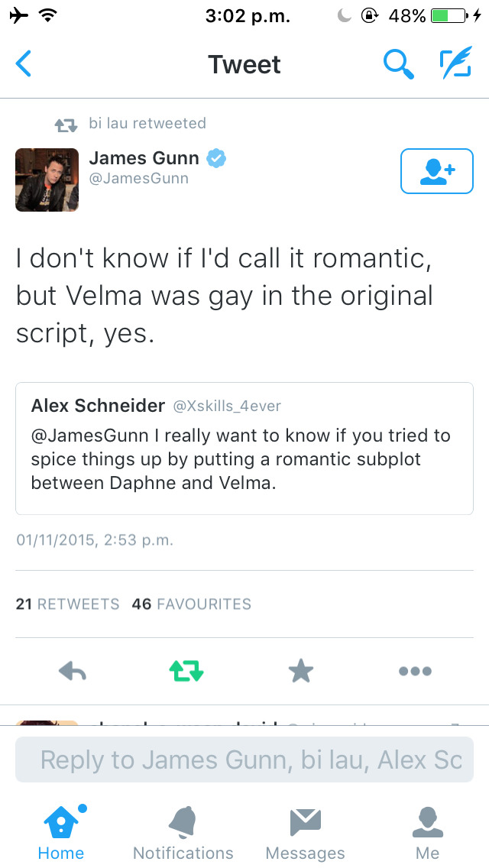Image resolution: width=489 pixels, height=868 pixels.
Task: Tap the back arrow icon
Action: [24, 64]
